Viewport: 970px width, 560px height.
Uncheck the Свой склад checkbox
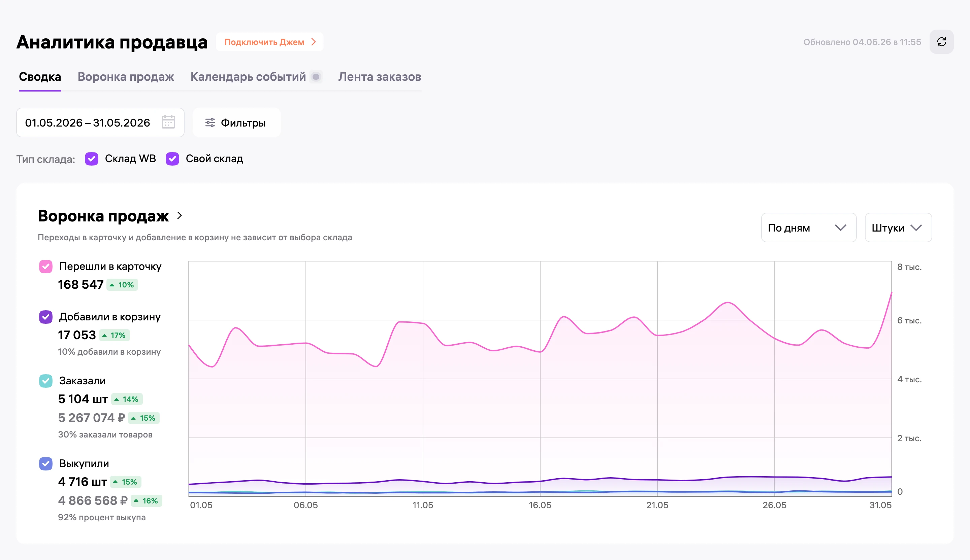tap(172, 159)
